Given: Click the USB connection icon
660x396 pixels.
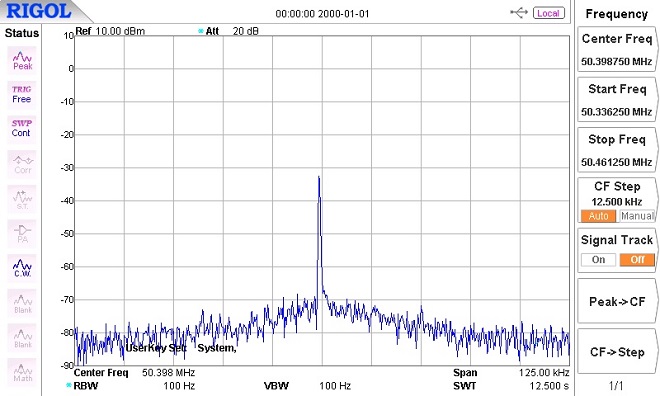Looking at the screenshot, I should tap(519, 13).
